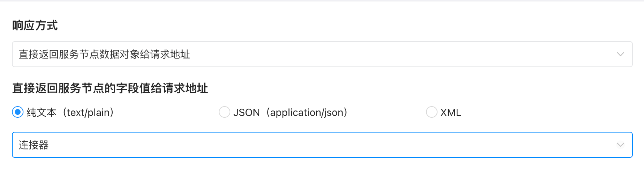Click the blank space right of XML option
644x169 pixels.
(x=541, y=113)
